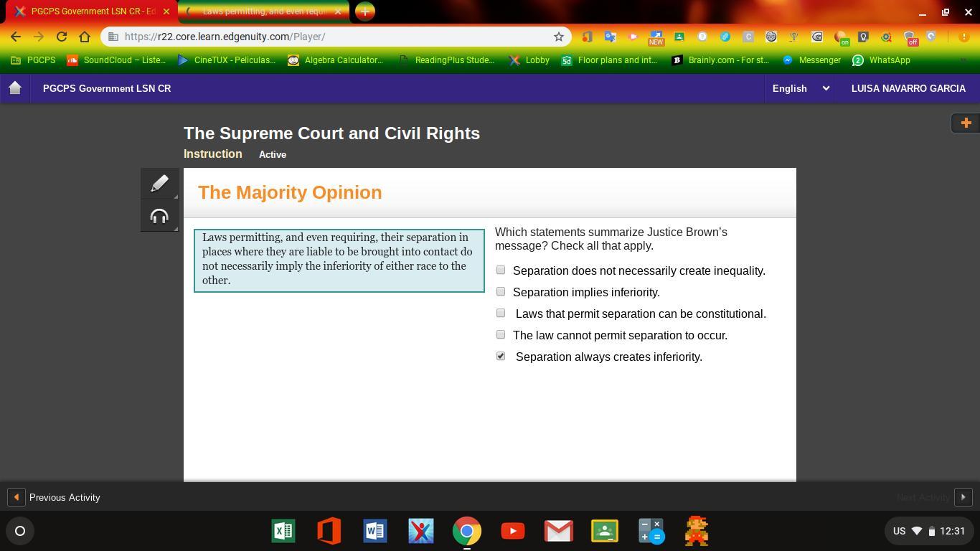Check 'The law cannot permit separation to occur'
The width and height of the screenshot is (980, 551).
(501, 335)
